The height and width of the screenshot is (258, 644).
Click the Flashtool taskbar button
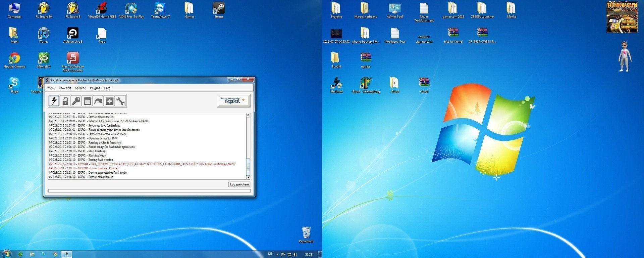point(67,254)
